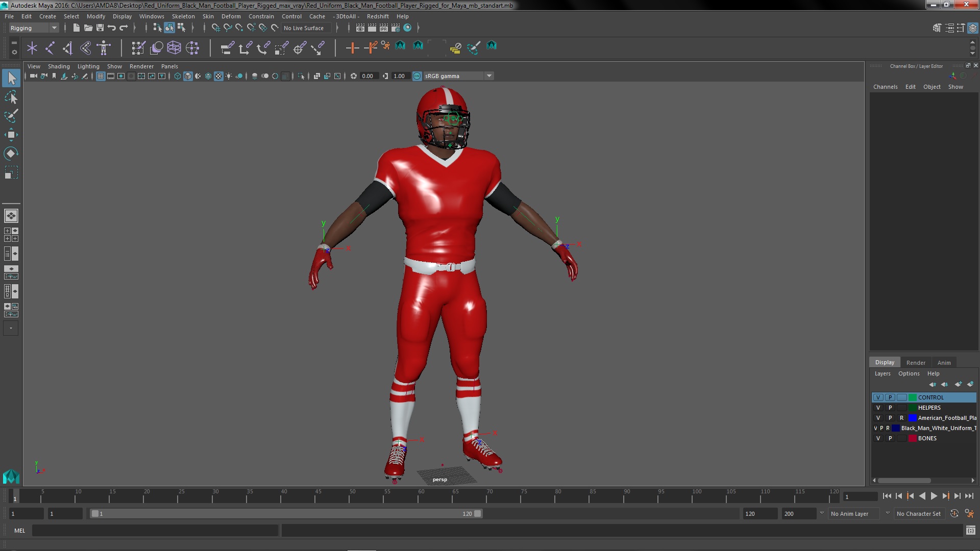Click the American_Football_Pla layer blue swatch
The image size is (980, 551).
912,418
